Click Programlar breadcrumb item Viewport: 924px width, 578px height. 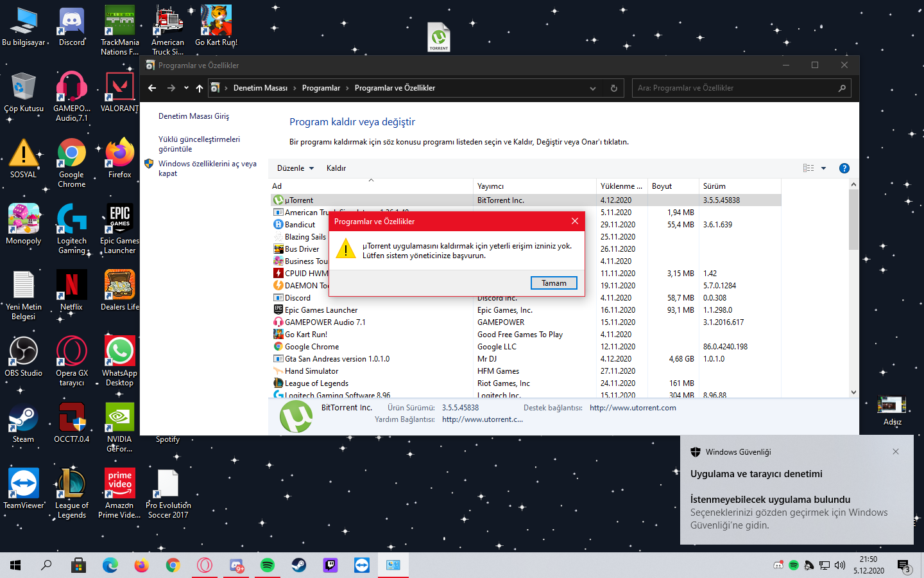click(321, 88)
